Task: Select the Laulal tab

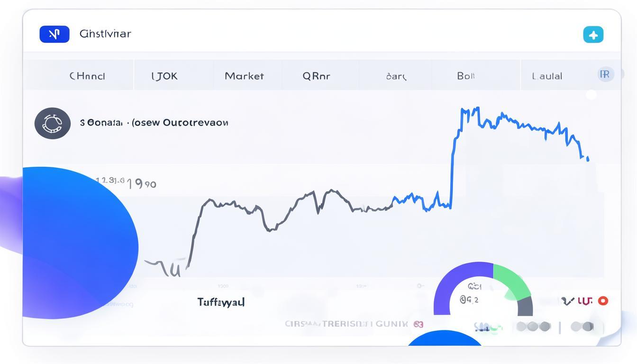Action: click(x=547, y=76)
